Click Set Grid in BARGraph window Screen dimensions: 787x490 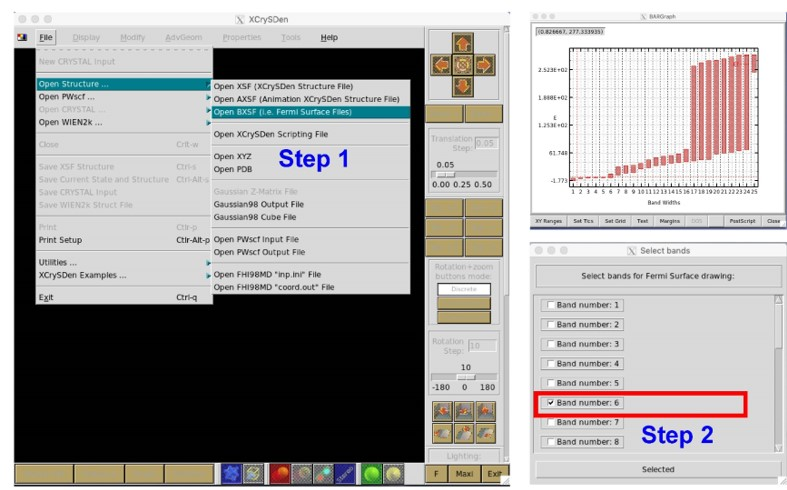point(615,221)
